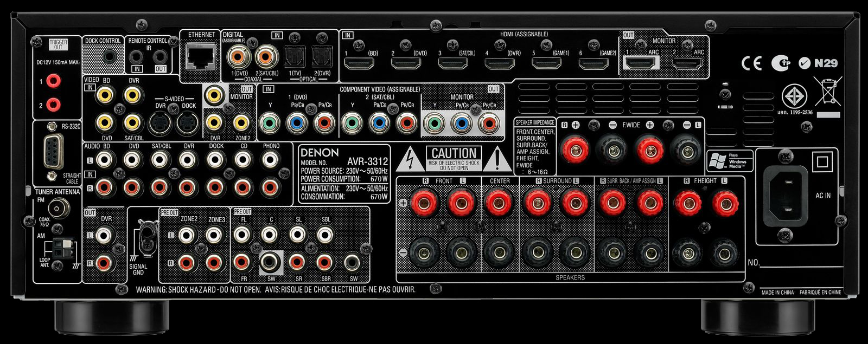Select the Coaxial 1 (DVD) digital input
The image size is (868, 344).
pyautogui.click(x=238, y=55)
